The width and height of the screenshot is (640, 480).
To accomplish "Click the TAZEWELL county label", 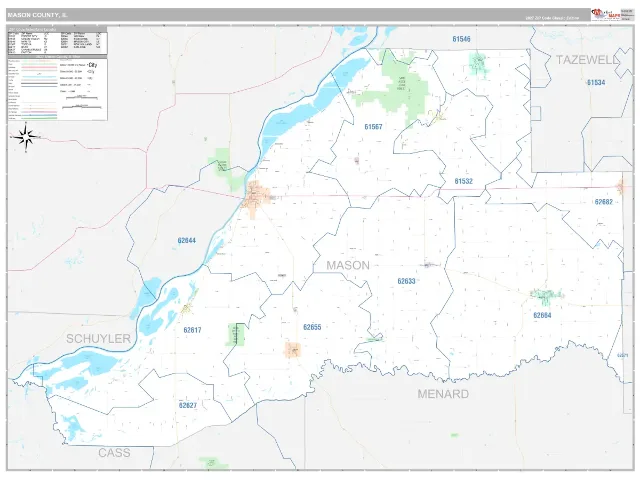I will [x=587, y=60].
